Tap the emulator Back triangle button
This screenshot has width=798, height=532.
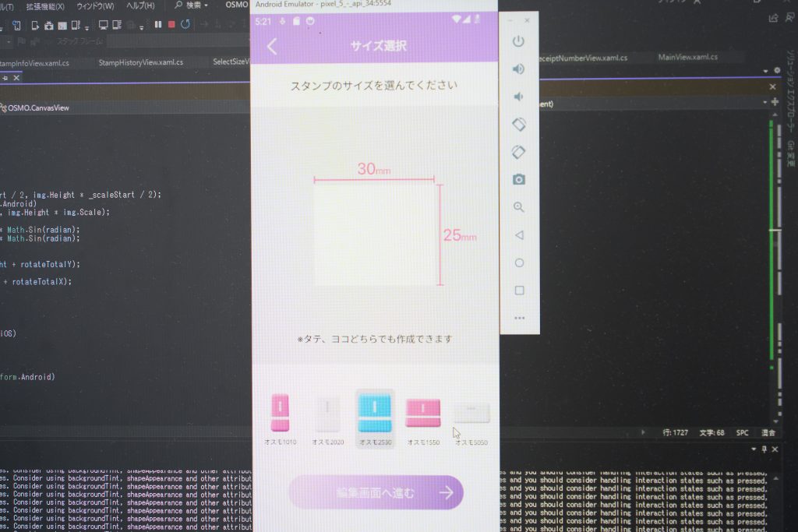pos(518,235)
